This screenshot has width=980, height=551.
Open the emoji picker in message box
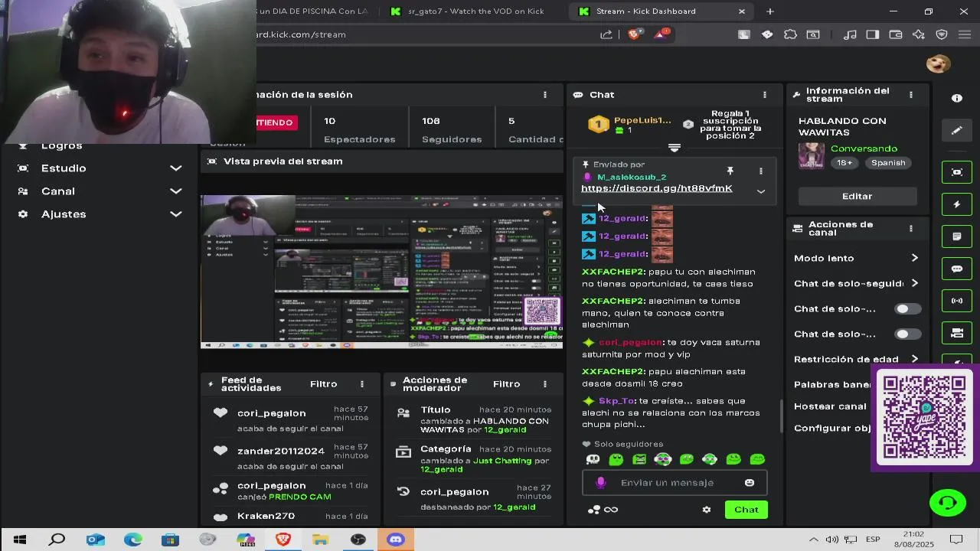[750, 483]
